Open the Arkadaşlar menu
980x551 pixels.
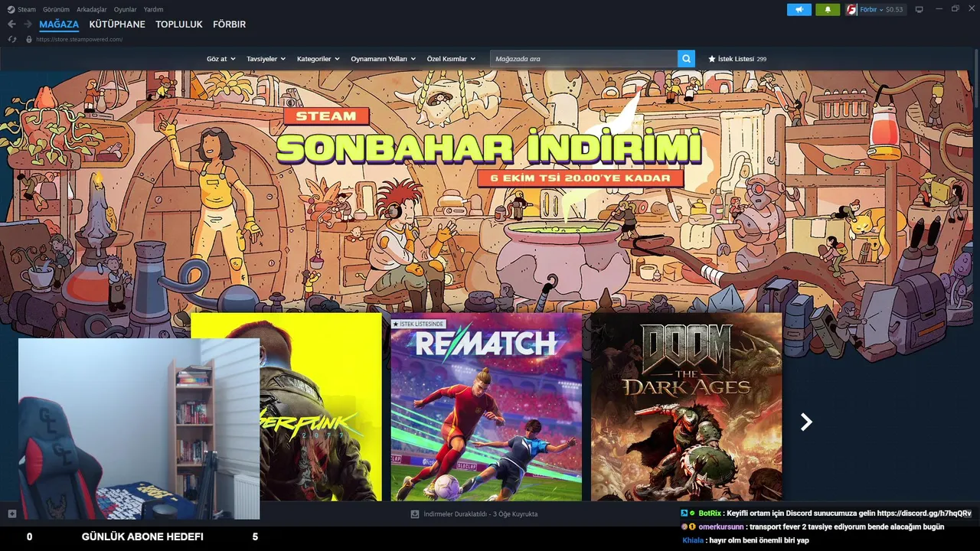point(92,9)
